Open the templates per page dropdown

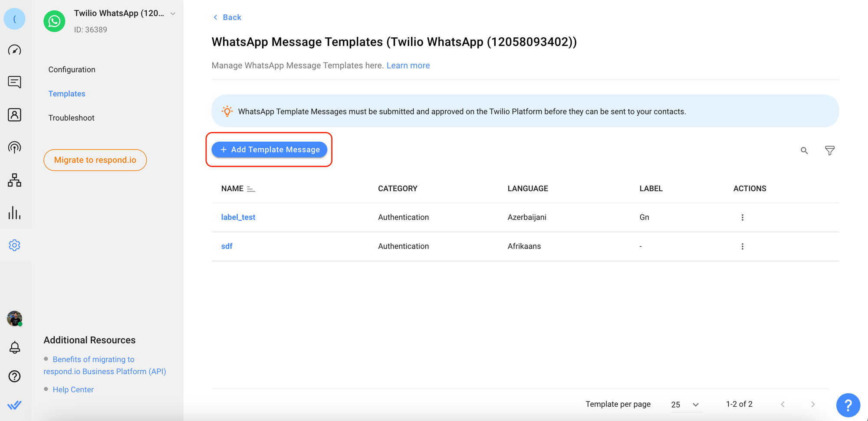[685, 405]
